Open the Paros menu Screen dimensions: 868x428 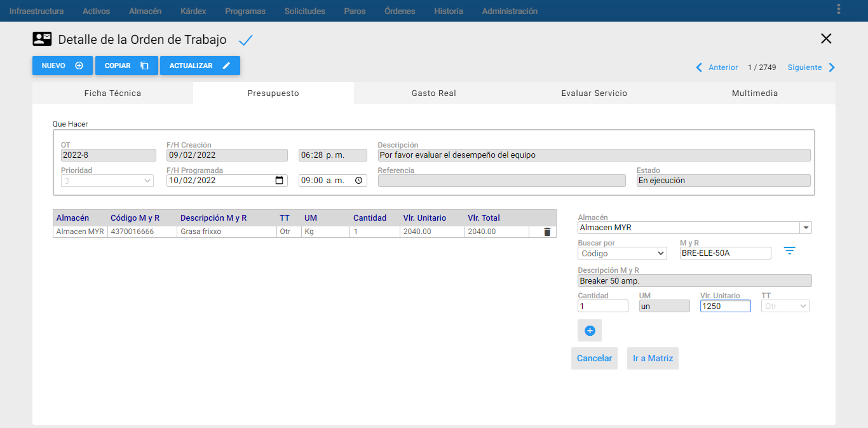tap(355, 11)
